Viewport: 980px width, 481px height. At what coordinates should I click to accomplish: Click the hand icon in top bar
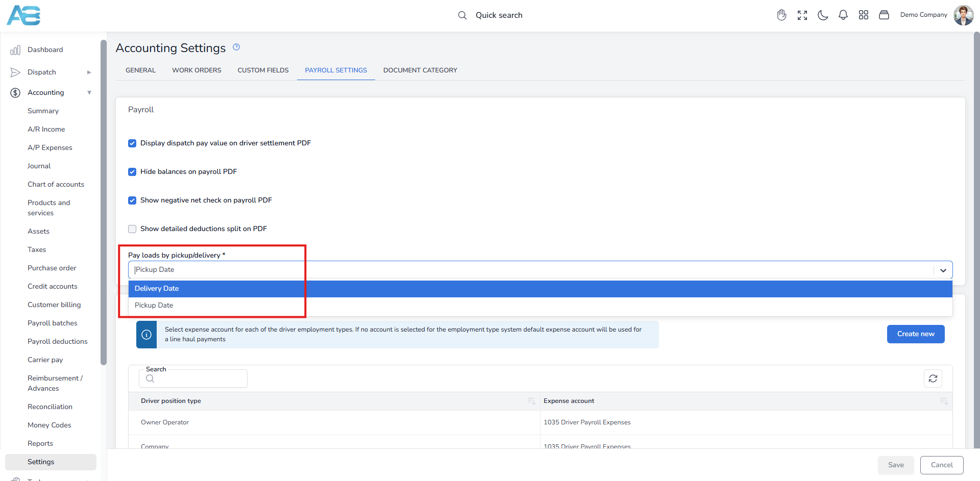781,15
